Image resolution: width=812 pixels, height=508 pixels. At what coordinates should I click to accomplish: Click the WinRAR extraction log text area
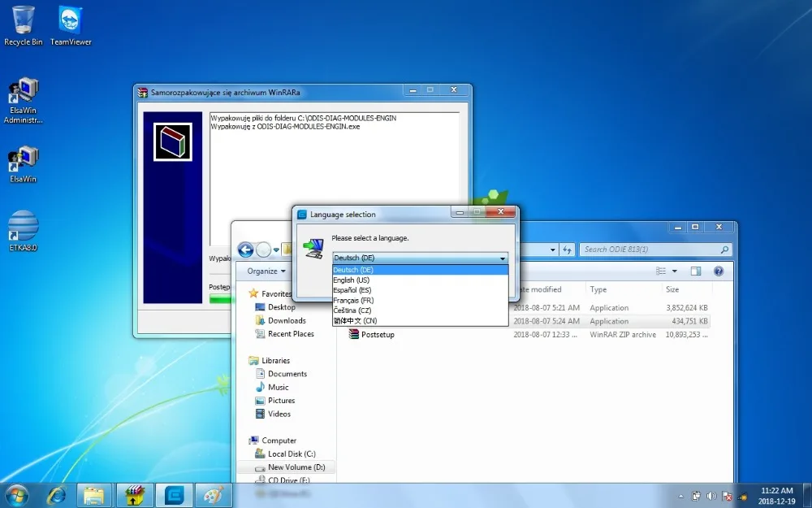click(334, 178)
